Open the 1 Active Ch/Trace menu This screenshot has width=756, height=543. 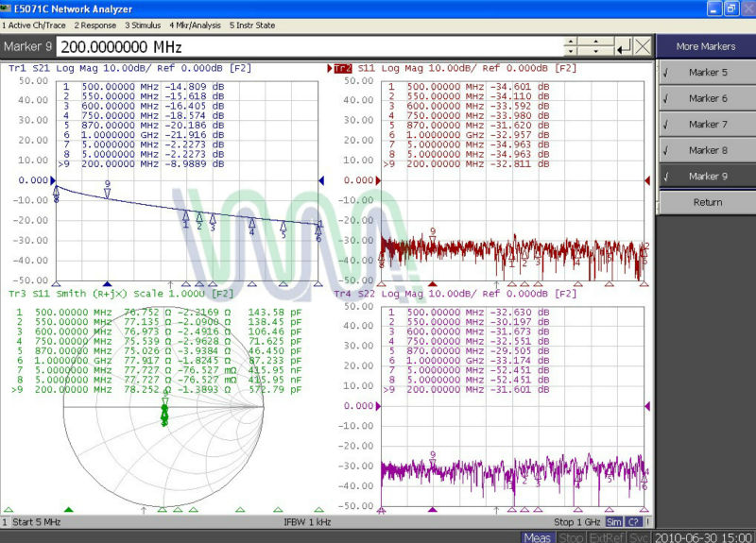(34, 24)
